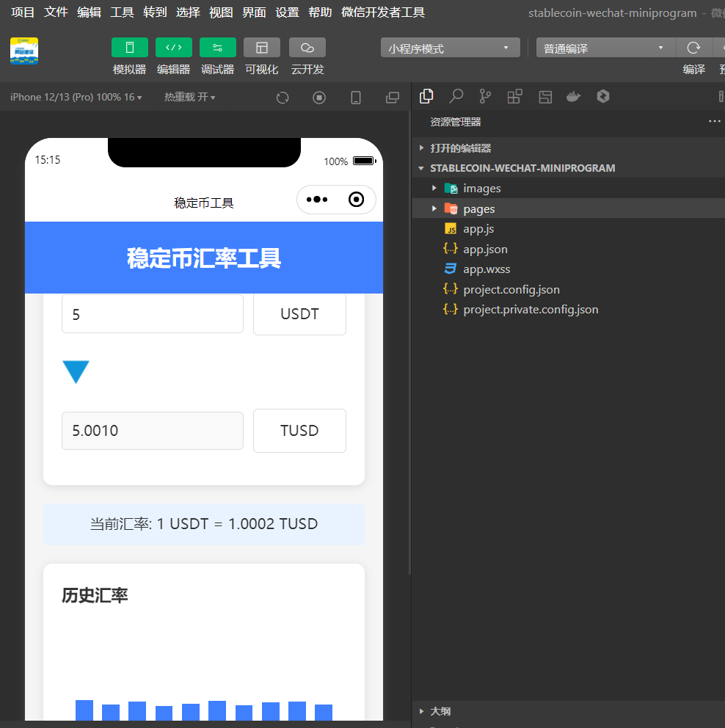
Task: Open the search icon in the sidebar
Action: (456, 96)
